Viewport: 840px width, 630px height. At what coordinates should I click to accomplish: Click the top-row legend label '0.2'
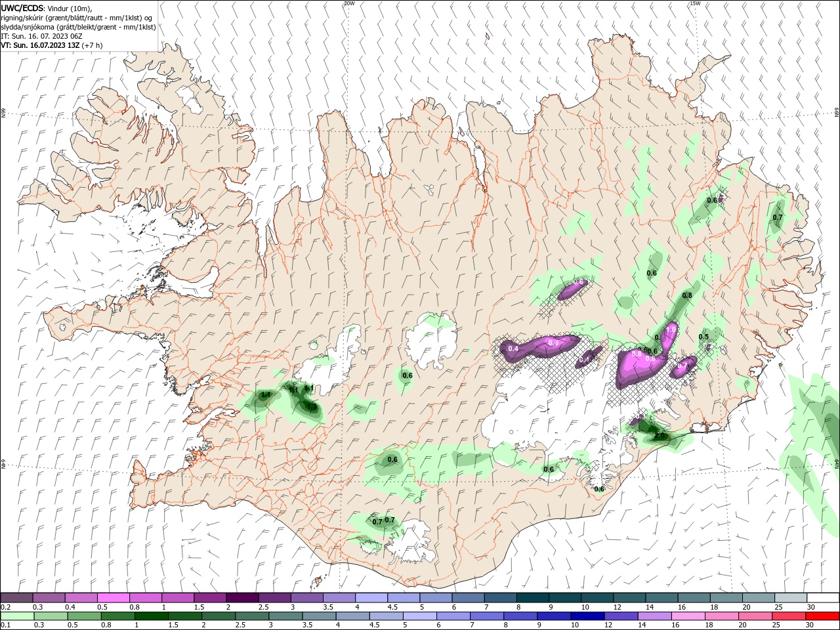point(5,607)
